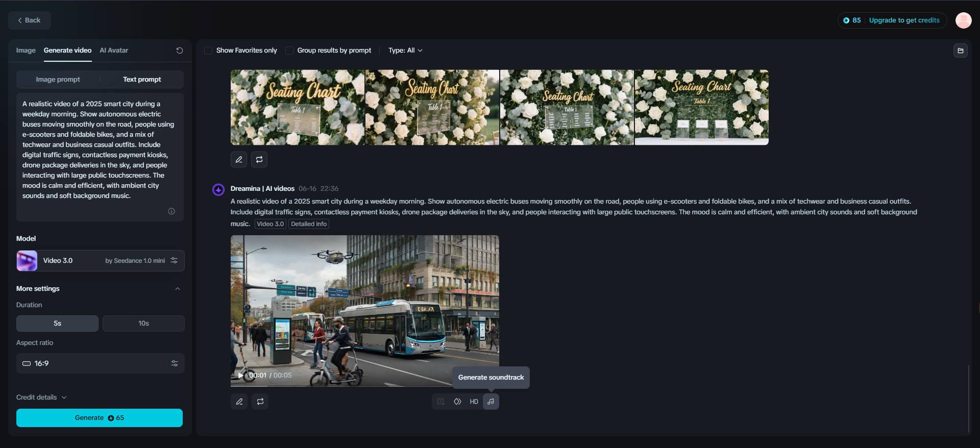The width and height of the screenshot is (980, 448).
Task: Open model settings sliders icon for Video 3.0
Action: click(x=174, y=260)
